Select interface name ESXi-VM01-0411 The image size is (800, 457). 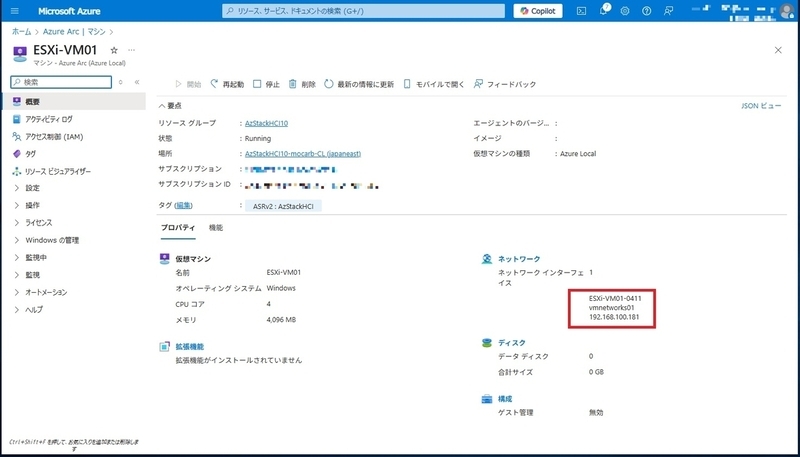pos(615,298)
